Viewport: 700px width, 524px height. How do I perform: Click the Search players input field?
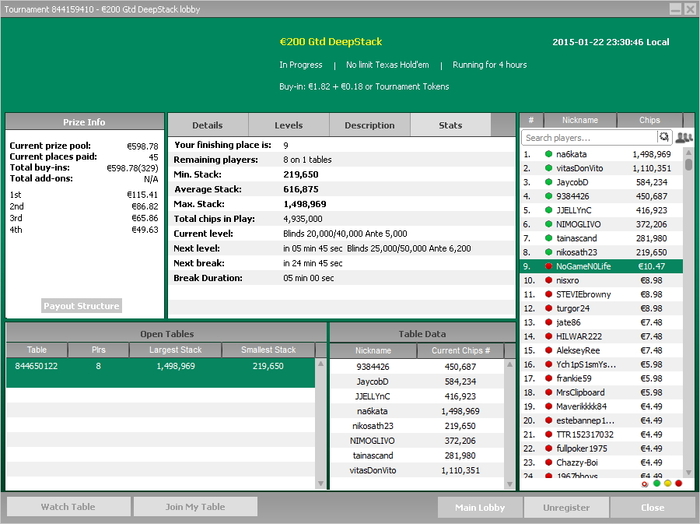tap(588, 137)
